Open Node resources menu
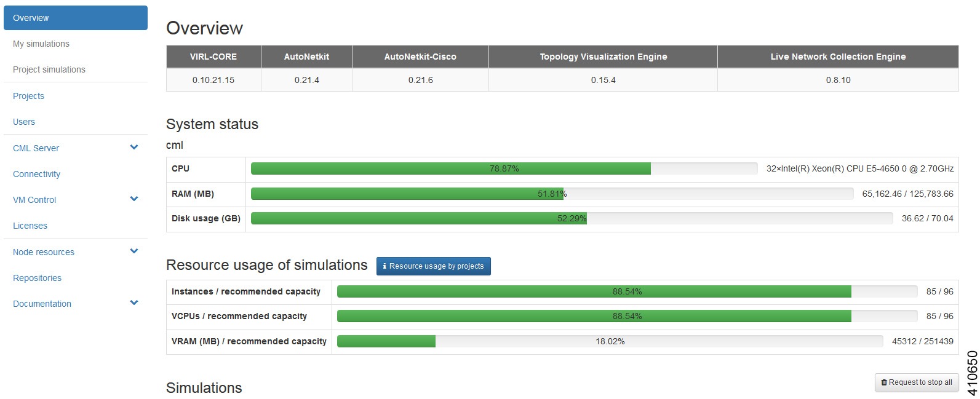This screenshot has height=399, width=980. (44, 252)
